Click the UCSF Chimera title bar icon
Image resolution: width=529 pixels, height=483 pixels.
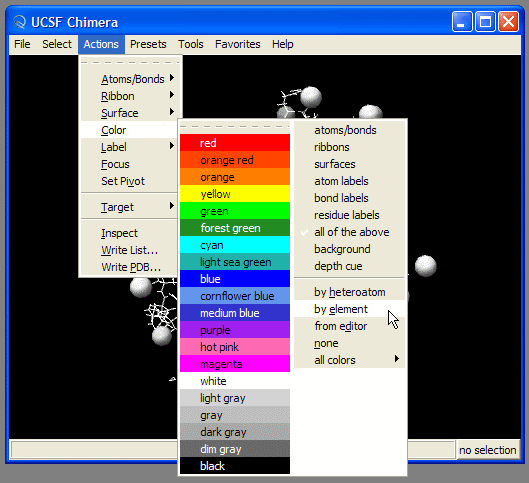[19, 22]
